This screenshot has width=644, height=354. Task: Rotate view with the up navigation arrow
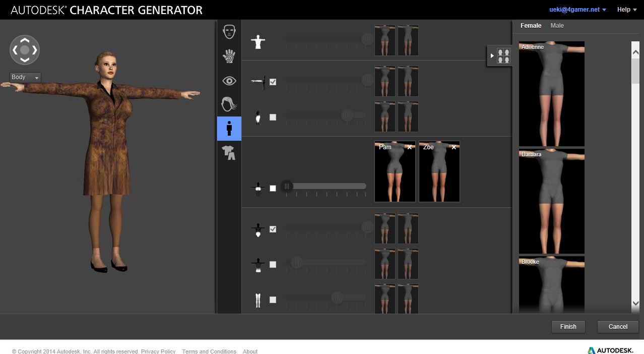[25, 40]
